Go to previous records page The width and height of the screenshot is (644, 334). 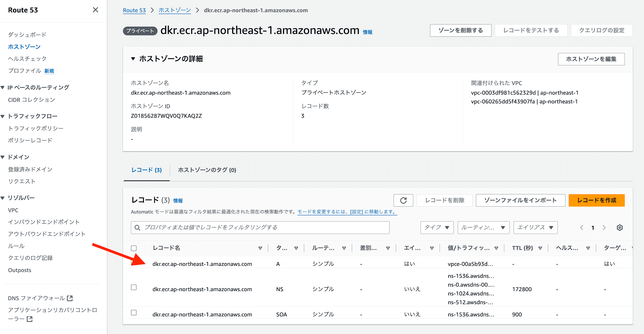pyautogui.click(x=582, y=227)
